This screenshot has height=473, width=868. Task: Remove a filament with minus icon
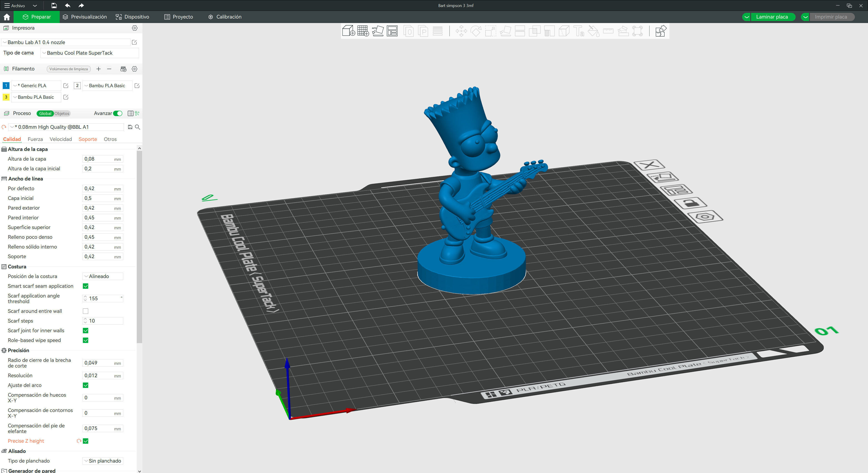click(109, 69)
